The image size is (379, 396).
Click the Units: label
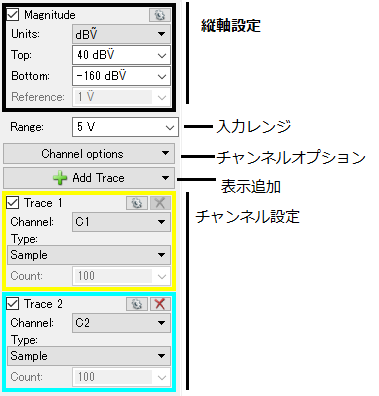(x=25, y=34)
